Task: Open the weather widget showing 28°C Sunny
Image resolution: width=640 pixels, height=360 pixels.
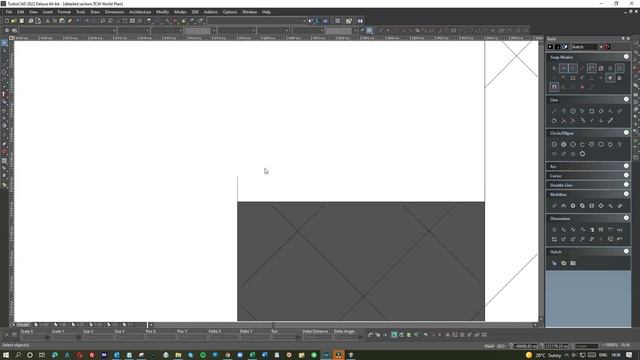Action: tap(544, 355)
